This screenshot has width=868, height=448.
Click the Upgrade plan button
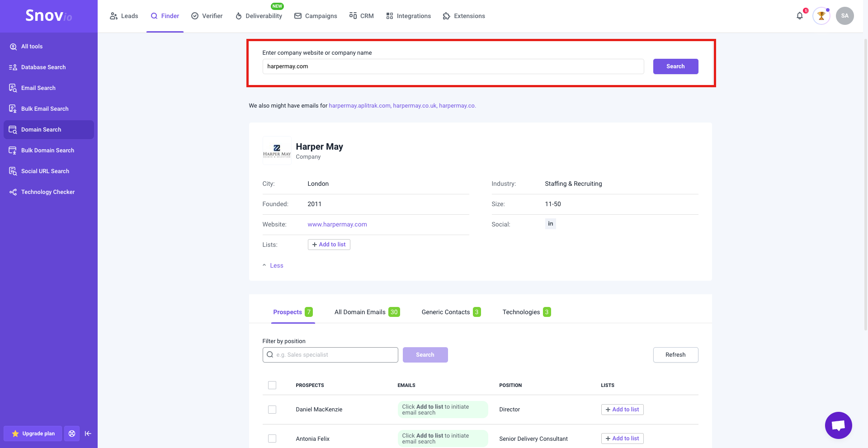[33, 434]
